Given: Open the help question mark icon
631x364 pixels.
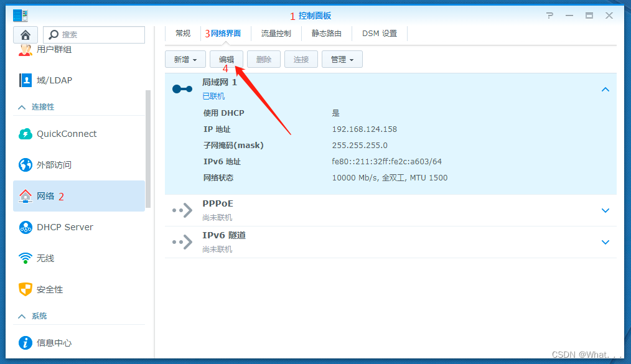Looking at the screenshot, I should tap(549, 16).
